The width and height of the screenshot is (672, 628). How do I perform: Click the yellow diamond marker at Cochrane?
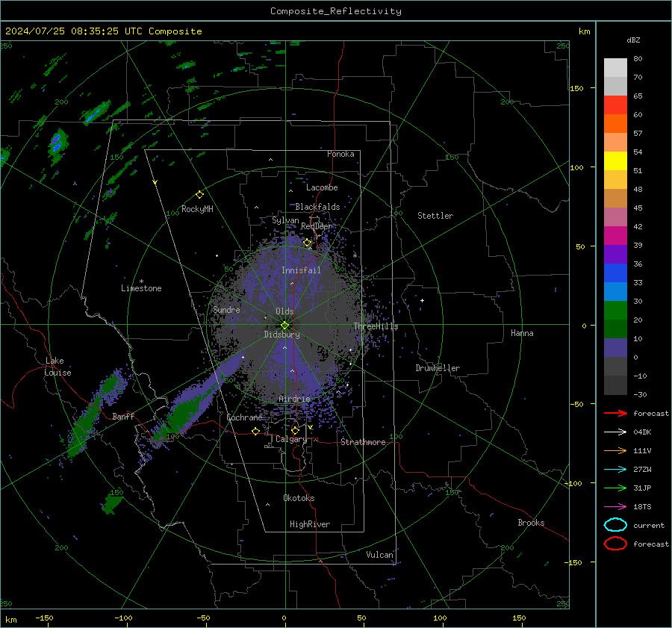256,431
